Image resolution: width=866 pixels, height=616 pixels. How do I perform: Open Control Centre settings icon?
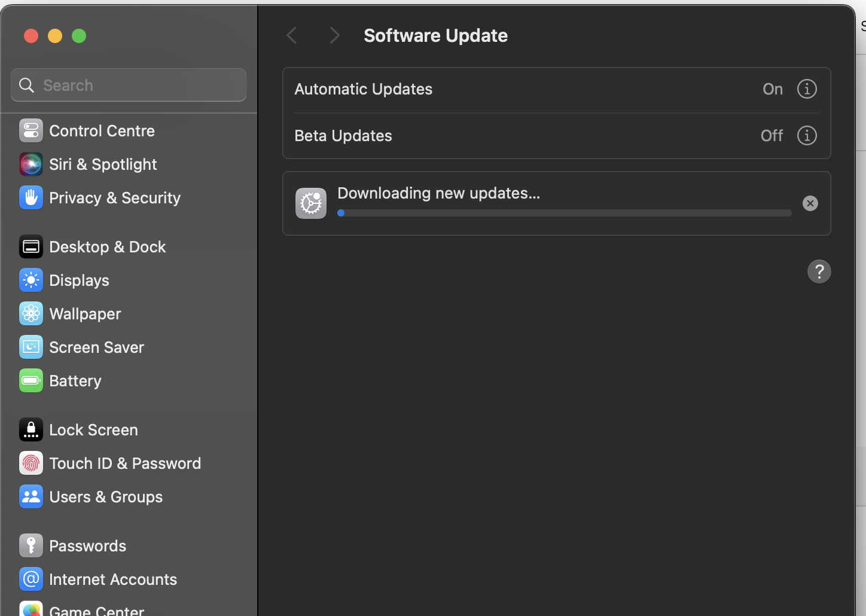[31, 130]
